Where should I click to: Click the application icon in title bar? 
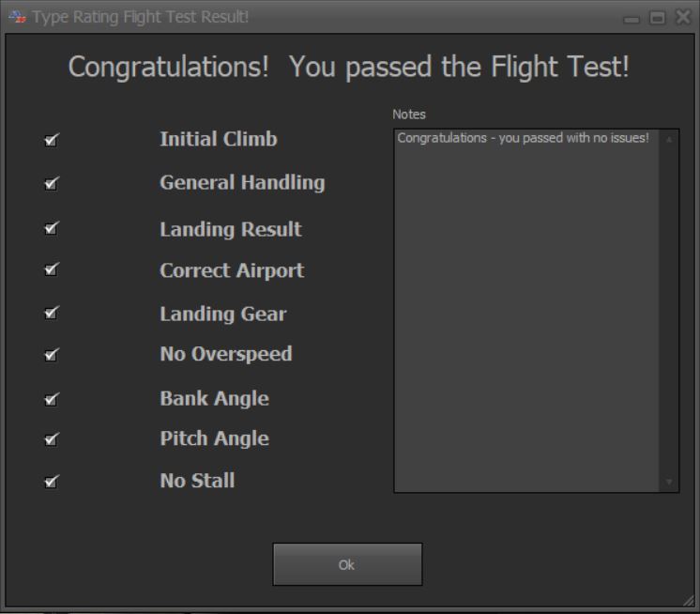click(18, 17)
